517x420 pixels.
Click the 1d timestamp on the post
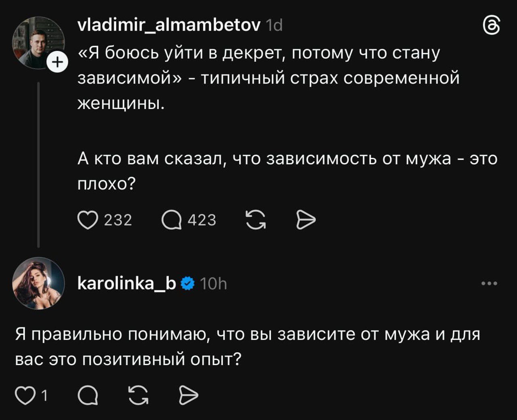point(275,26)
